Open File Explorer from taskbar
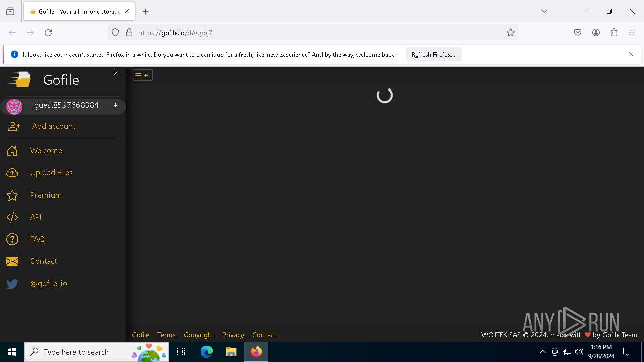The width and height of the screenshot is (644, 362). click(231, 352)
